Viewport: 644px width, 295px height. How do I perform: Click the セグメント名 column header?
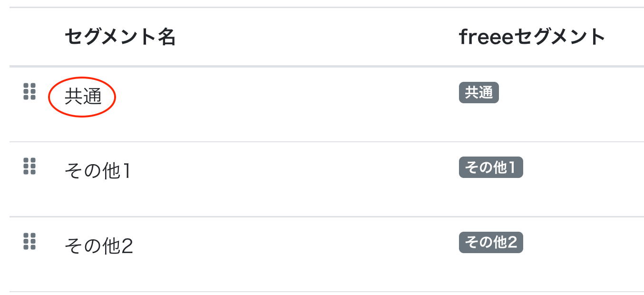point(120,37)
